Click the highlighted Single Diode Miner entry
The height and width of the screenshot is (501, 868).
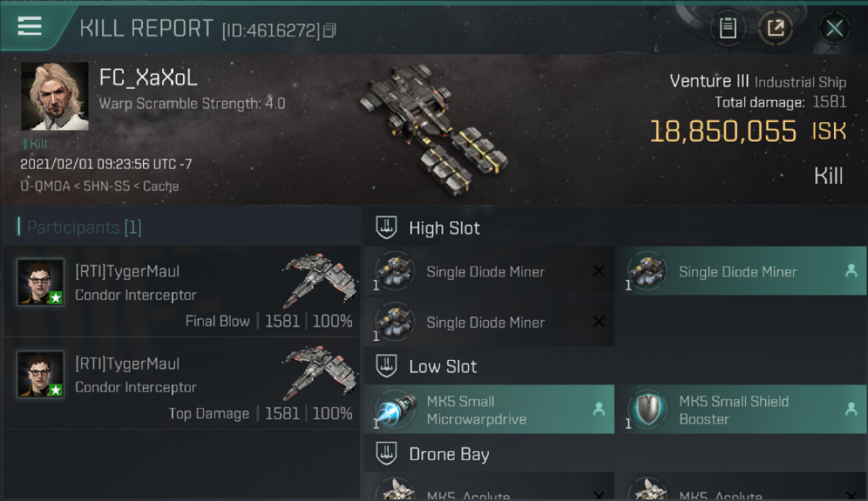tap(740, 271)
